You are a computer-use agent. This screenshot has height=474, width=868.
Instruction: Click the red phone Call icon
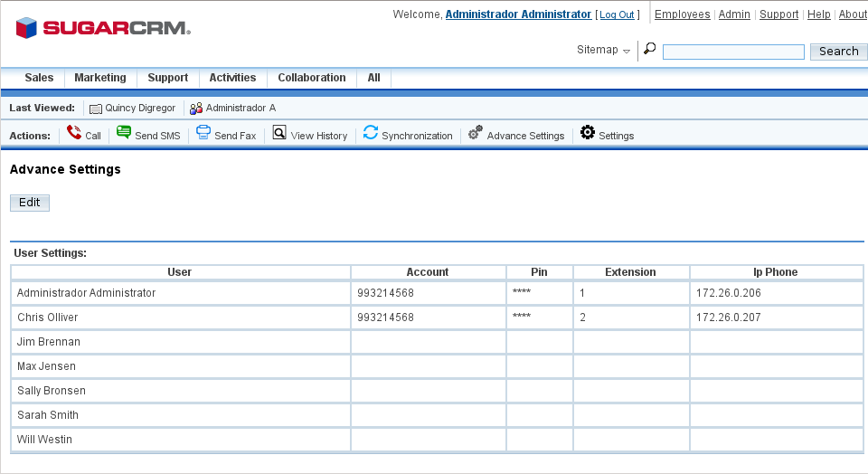pos(74,133)
